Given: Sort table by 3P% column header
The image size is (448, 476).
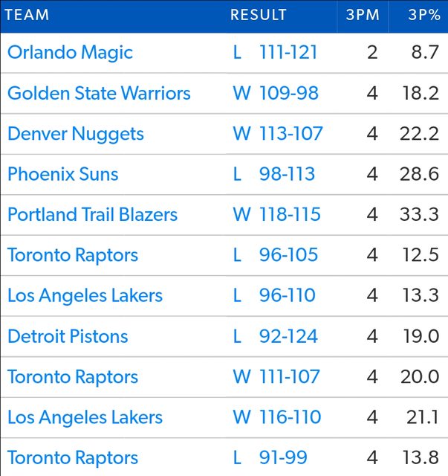Looking at the screenshot, I should pyautogui.click(x=422, y=15).
